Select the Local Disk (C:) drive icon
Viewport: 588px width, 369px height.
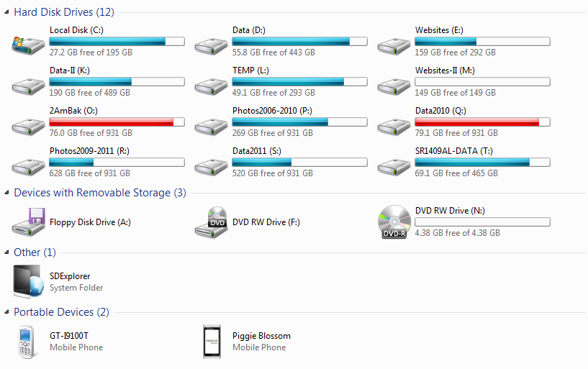click(x=28, y=43)
